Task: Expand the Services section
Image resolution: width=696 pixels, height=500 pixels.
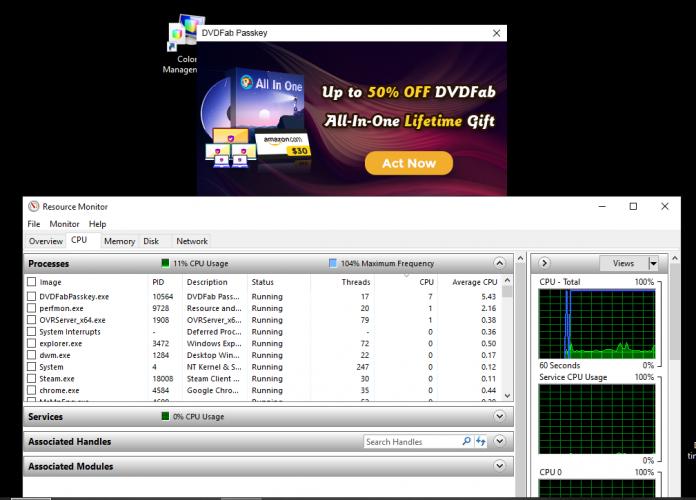Action: click(499, 417)
